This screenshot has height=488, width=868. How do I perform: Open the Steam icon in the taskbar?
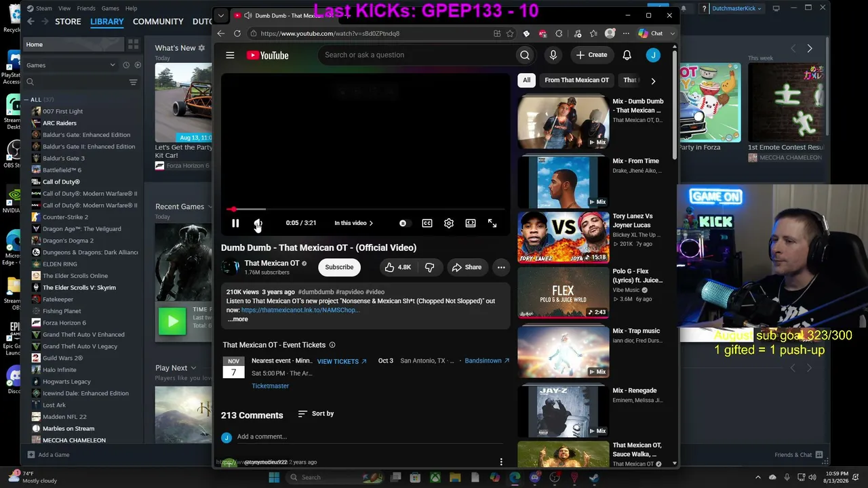[x=594, y=477]
